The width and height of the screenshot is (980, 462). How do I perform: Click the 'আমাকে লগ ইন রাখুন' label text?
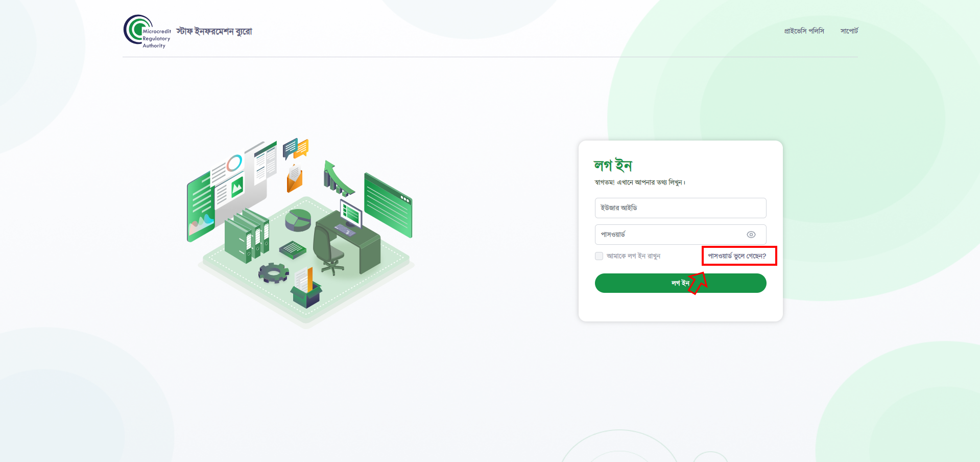click(633, 256)
